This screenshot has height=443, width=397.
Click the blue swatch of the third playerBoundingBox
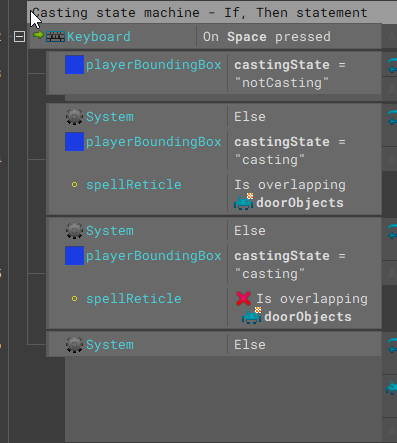(x=74, y=256)
